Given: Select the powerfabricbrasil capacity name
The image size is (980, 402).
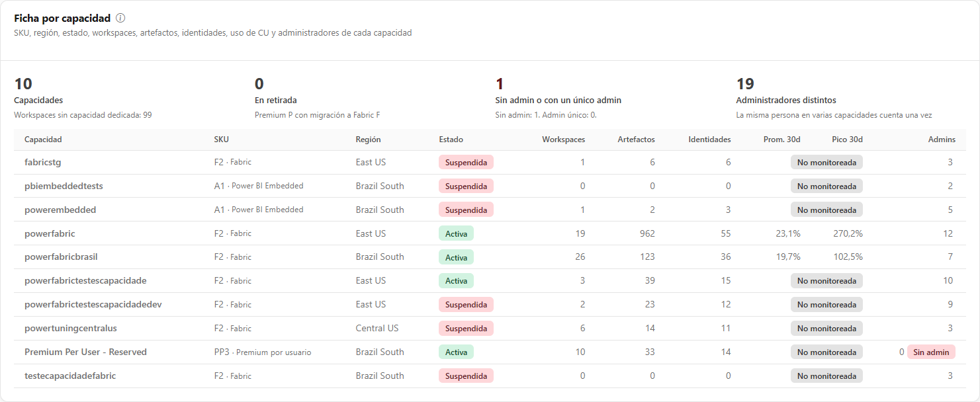Looking at the screenshot, I should [x=61, y=257].
